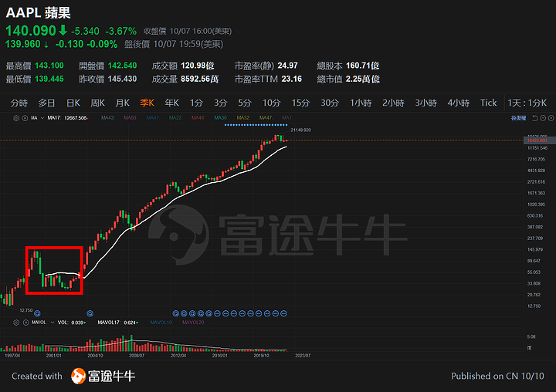Screen dimensions: 556x392
Task: Select the highlighted 季K quarterly tab
Action: tap(147, 103)
